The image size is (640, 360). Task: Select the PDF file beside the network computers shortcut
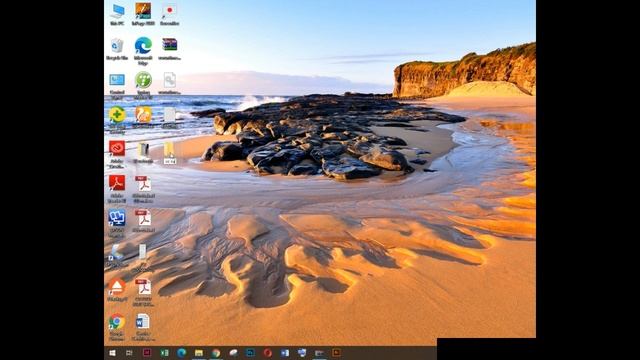[x=143, y=221]
